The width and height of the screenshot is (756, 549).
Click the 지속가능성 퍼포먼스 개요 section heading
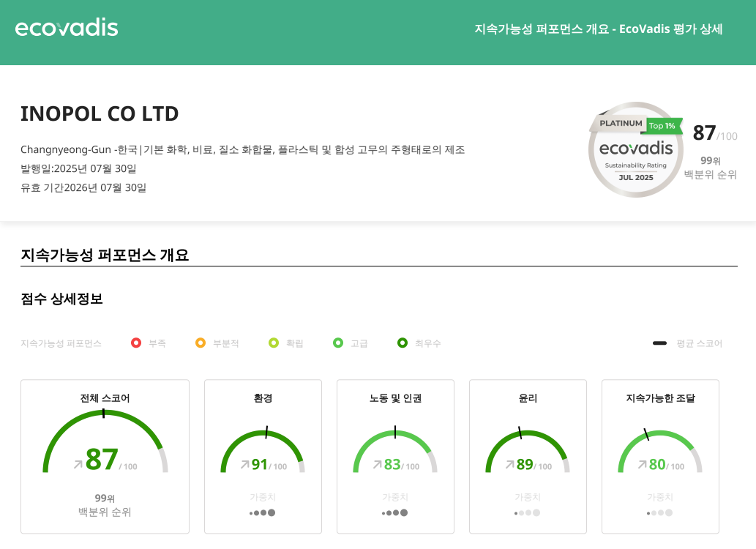click(x=105, y=255)
